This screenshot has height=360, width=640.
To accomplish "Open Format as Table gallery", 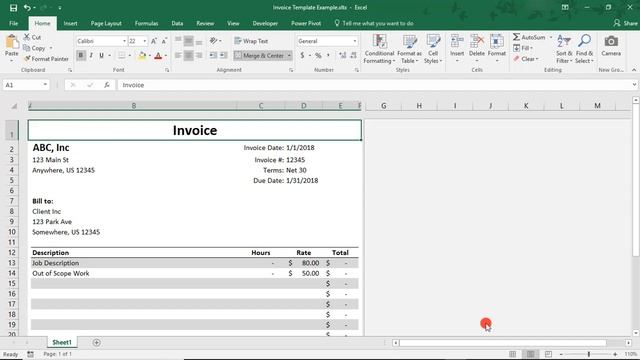I will pos(409,49).
